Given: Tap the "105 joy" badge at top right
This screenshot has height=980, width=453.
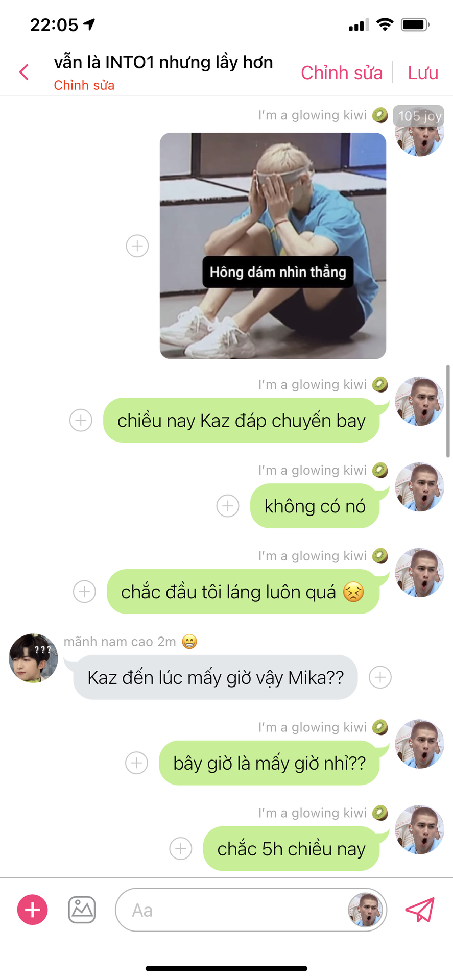Looking at the screenshot, I should [x=419, y=116].
